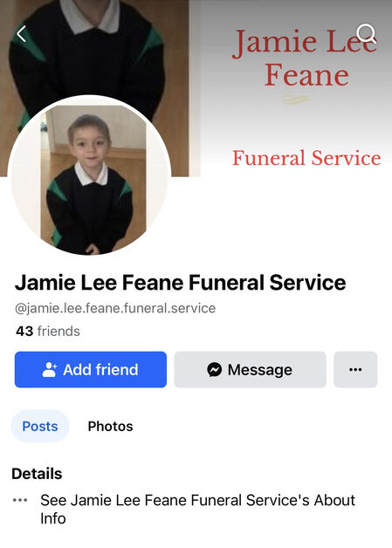392x548 pixels.
Task: Click red Funeral Service text on cover
Action: point(306,158)
